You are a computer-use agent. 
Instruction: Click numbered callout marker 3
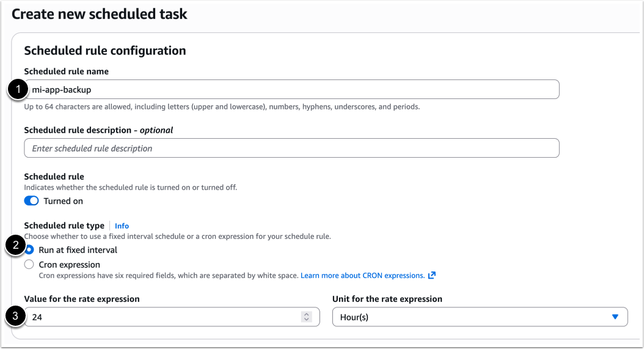[x=14, y=317]
